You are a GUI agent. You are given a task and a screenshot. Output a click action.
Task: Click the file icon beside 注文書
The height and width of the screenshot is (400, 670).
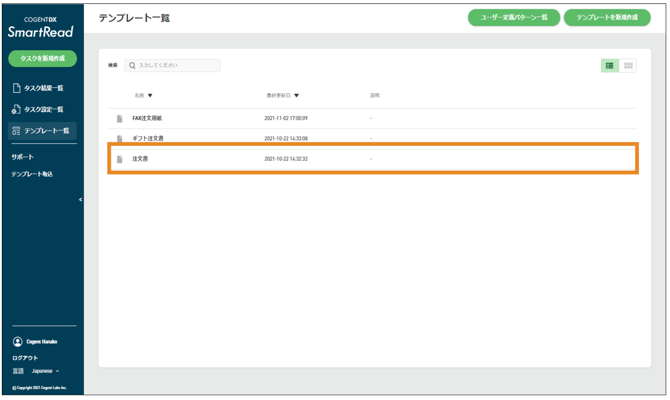coord(120,159)
